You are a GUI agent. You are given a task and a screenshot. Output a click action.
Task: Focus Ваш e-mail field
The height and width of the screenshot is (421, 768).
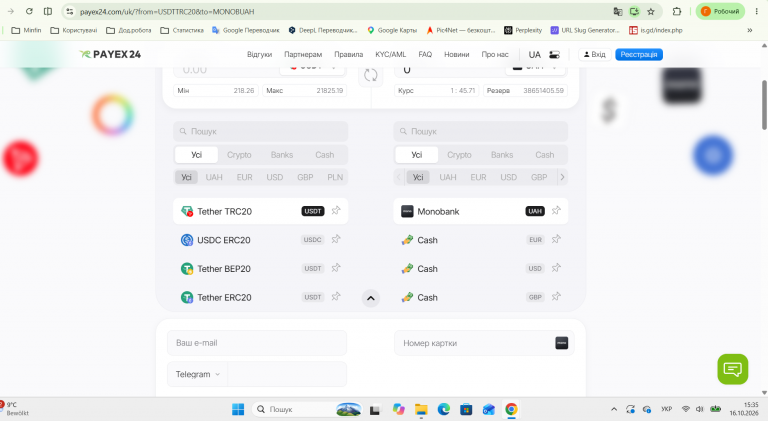[257, 343]
